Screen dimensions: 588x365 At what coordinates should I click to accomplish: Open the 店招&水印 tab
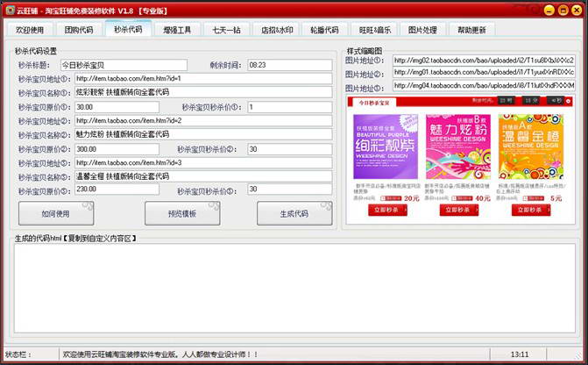[x=276, y=30]
